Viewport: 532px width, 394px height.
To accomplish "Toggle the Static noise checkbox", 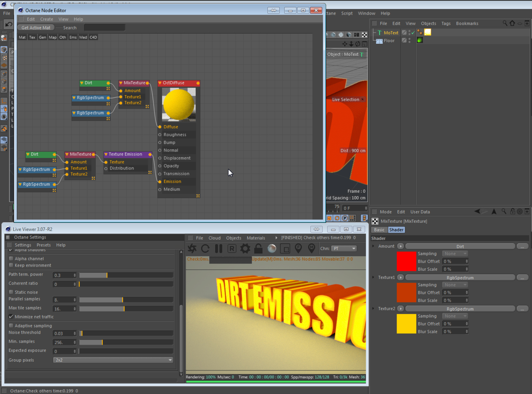I will pos(11,292).
